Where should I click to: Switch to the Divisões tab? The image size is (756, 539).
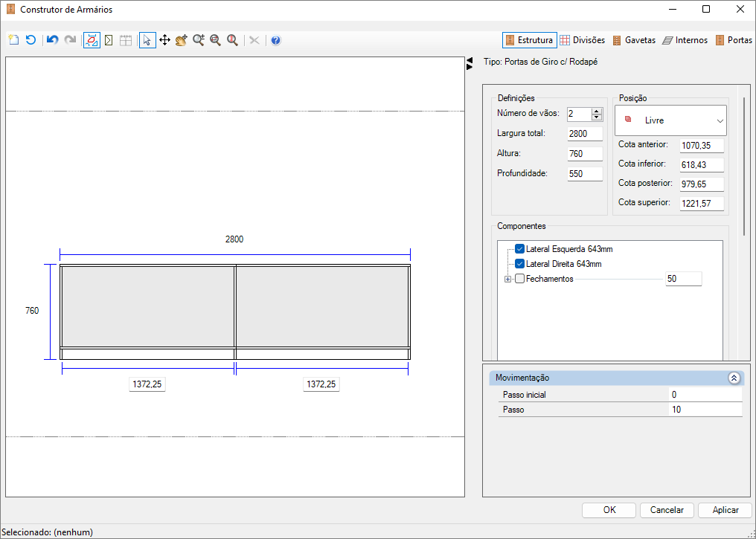(583, 40)
